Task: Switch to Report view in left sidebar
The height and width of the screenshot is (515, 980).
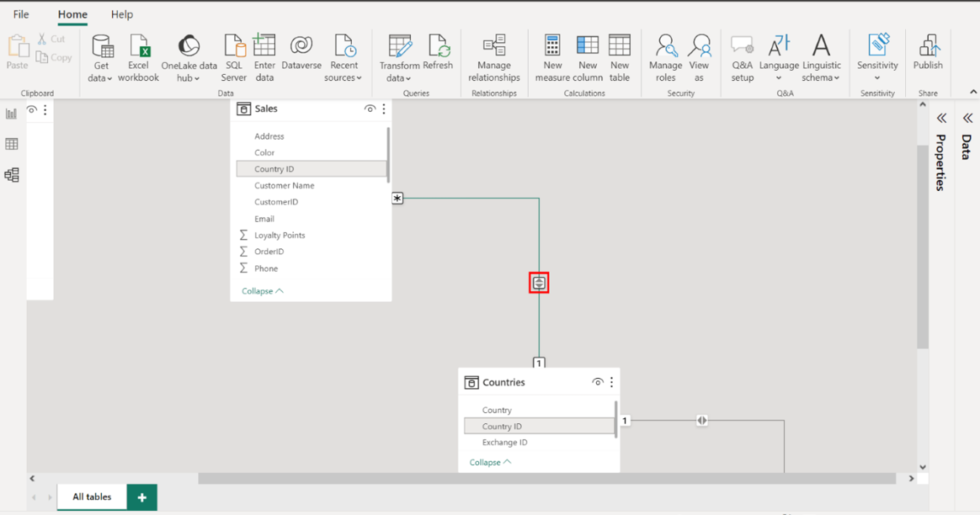Action: tap(12, 114)
